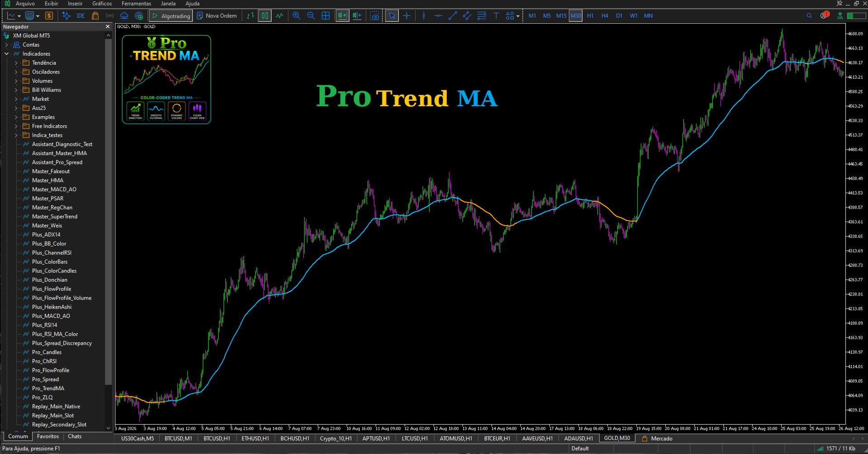This screenshot has width=868, height=454.
Task: Close the Navegador panel
Action: [108, 27]
